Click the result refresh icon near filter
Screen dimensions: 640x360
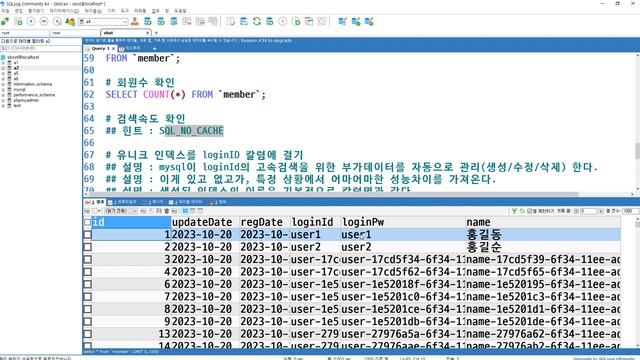pos(522,211)
